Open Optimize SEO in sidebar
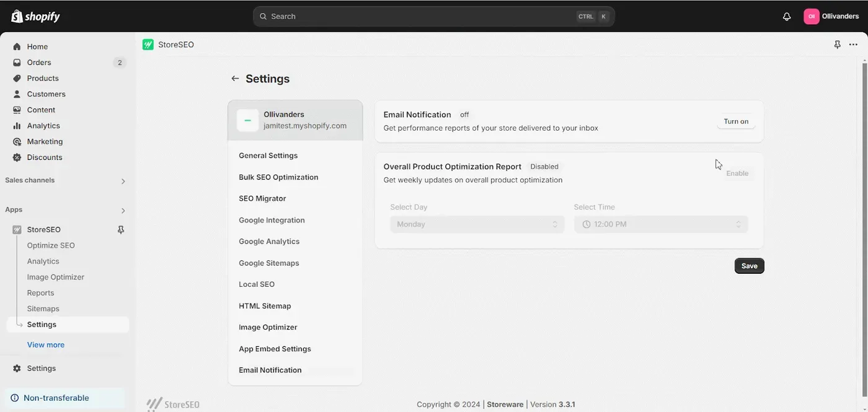The image size is (868, 412). [x=51, y=245]
